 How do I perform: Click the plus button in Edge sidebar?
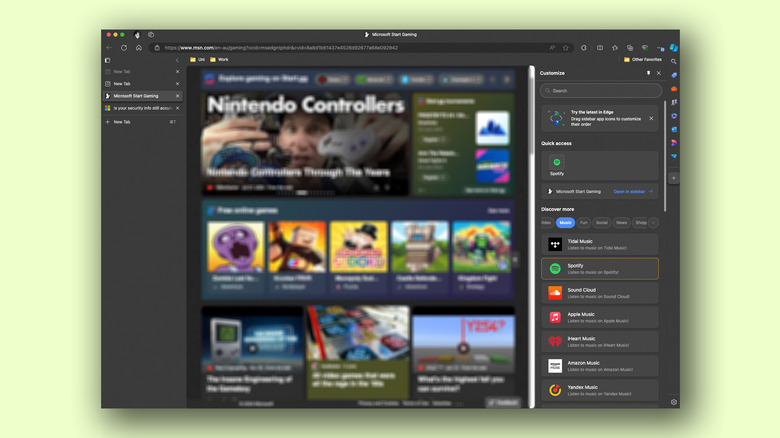(x=674, y=178)
